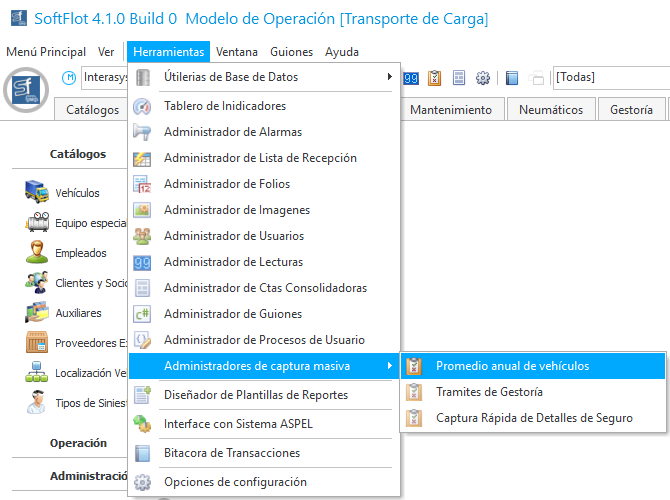Viewport: 670px width, 500px height.
Task: Click the Tablero de Indicadores gauge icon
Action: [x=142, y=106]
